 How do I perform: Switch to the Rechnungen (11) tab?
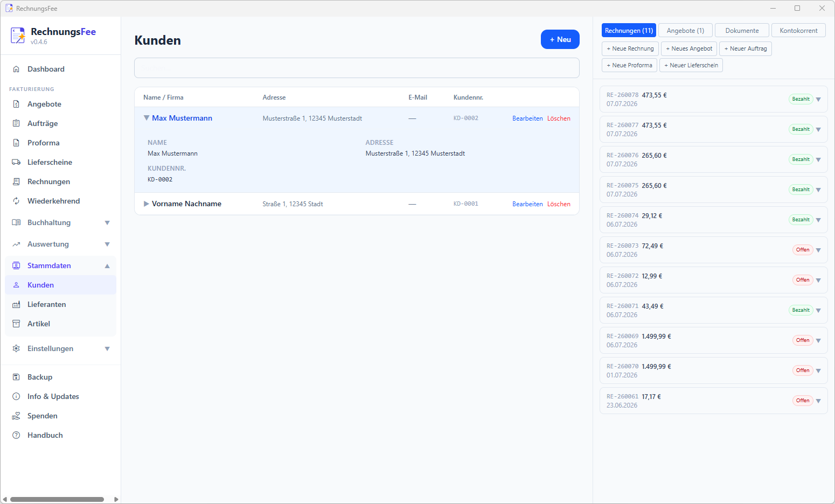tap(629, 31)
